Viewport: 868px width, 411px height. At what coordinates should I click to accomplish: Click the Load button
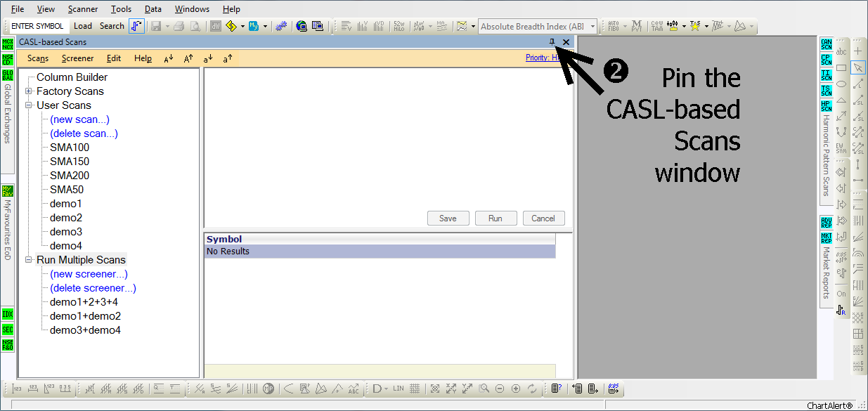click(x=83, y=26)
